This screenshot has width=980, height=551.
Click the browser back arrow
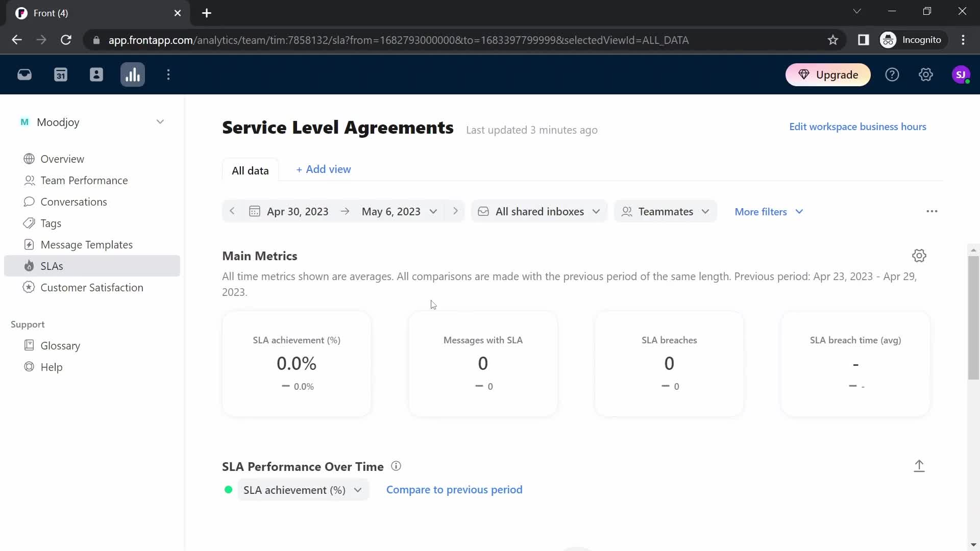[17, 40]
